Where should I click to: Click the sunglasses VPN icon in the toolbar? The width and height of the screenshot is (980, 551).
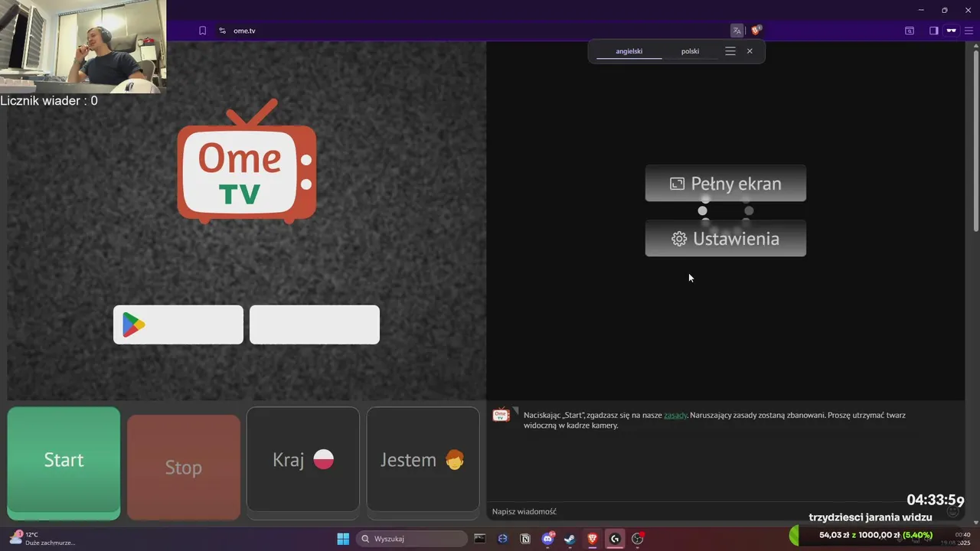click(x=952, y=31)
